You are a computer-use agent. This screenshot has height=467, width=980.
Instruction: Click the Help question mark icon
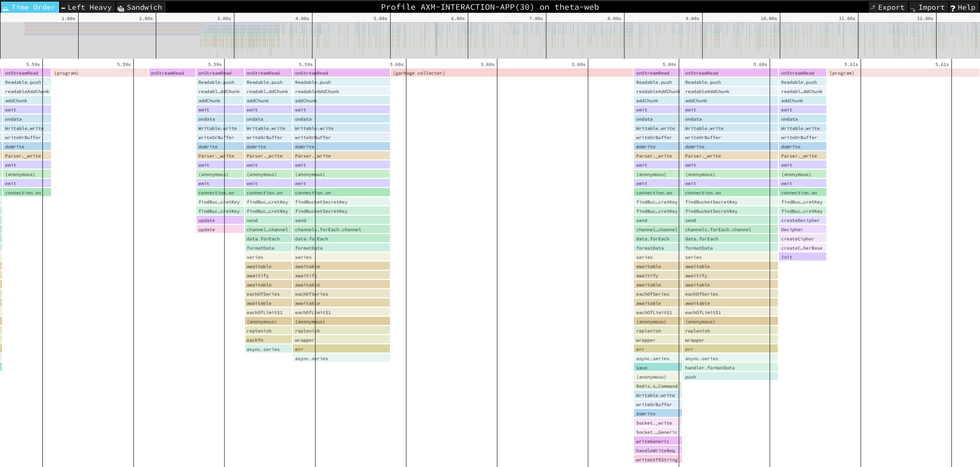coord(953,8)
